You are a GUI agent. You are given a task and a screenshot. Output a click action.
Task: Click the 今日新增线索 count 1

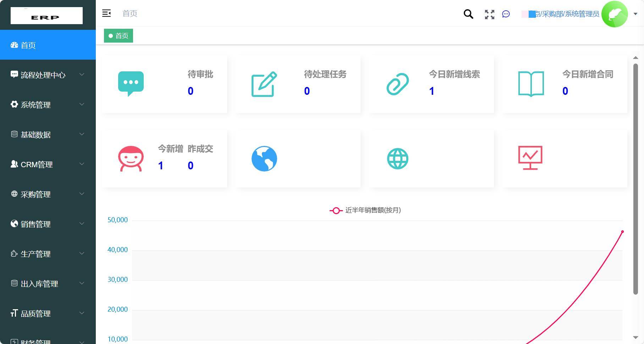pos(431,91)
